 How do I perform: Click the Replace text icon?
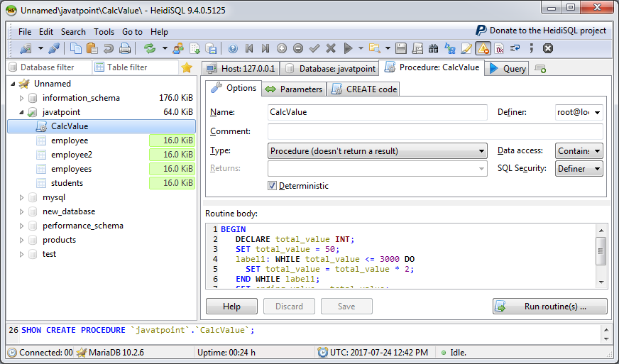[x=449, y=48]
